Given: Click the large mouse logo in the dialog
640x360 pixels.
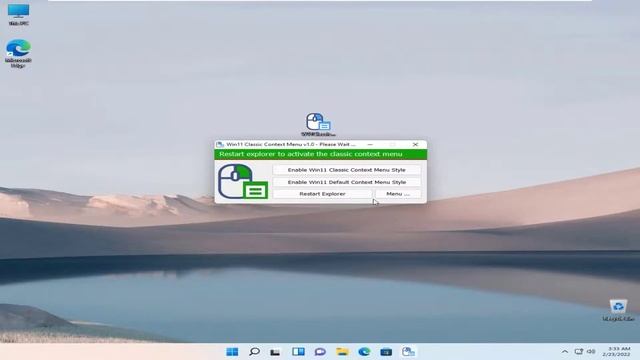Looking at the screenshot, I should coord(243,181).
